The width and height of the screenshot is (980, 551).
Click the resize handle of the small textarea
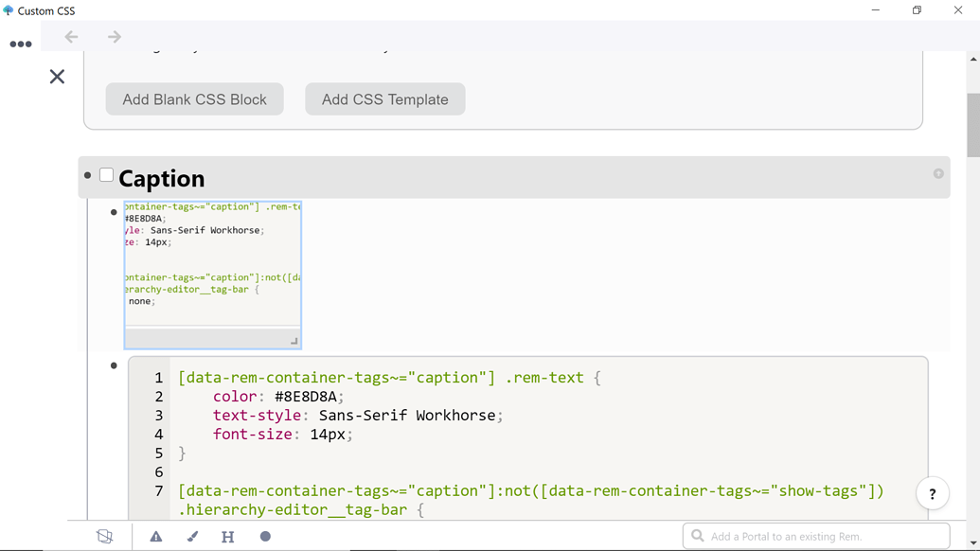[x=294, y=341]
